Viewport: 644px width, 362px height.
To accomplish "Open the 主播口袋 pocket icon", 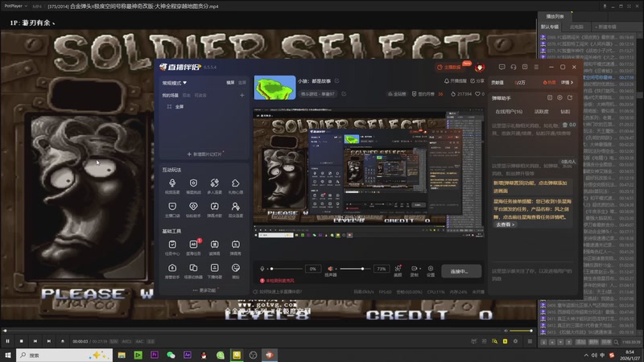I will 172,207.
